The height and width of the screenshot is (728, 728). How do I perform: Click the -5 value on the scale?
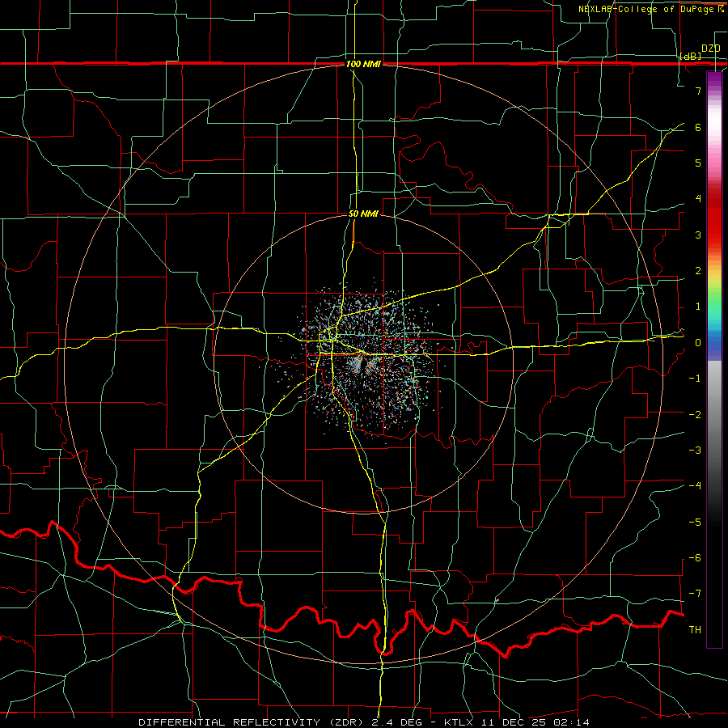pos(695,523)
